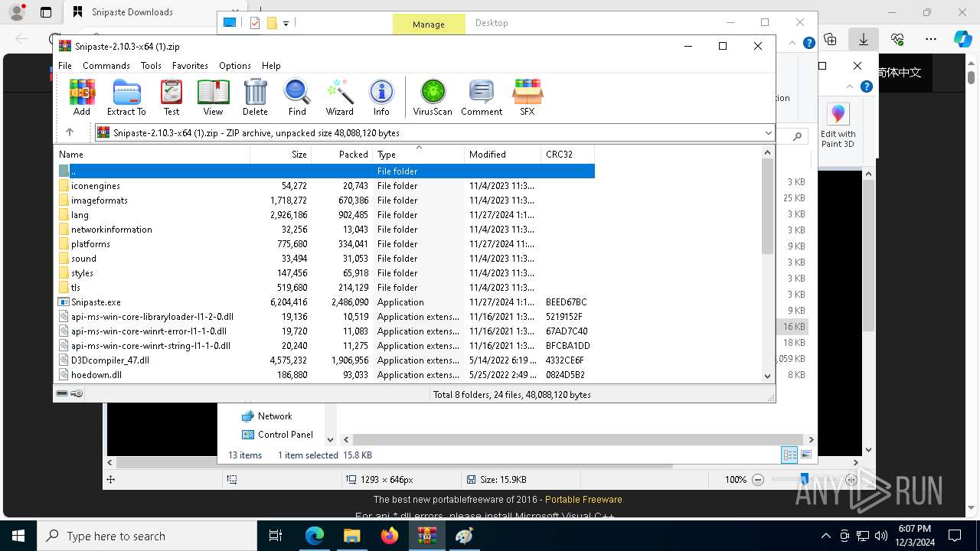This screenshot has height=551, width=980.
Task: Click Edge tab actions icon in title bar
Action: point(46,12)
